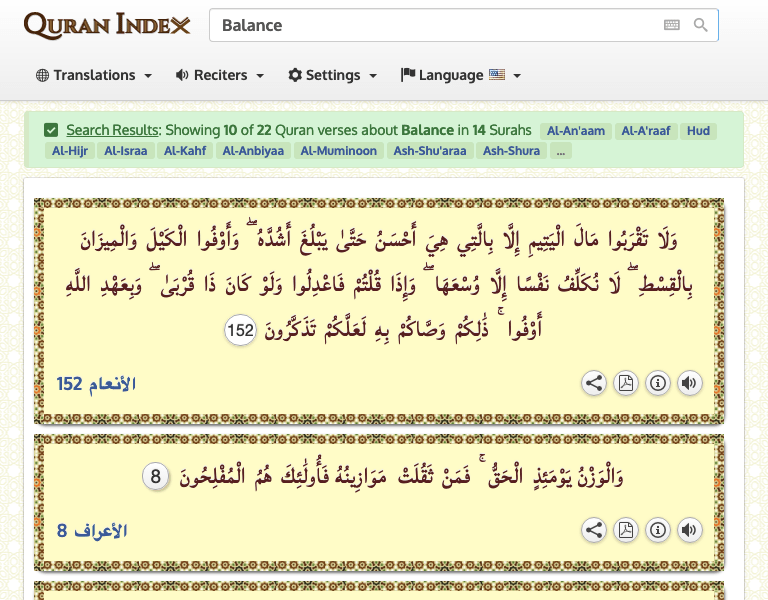768x600 pixels.
Task: Share verse Al-An'aam 152
Action: tap(594, 383)
